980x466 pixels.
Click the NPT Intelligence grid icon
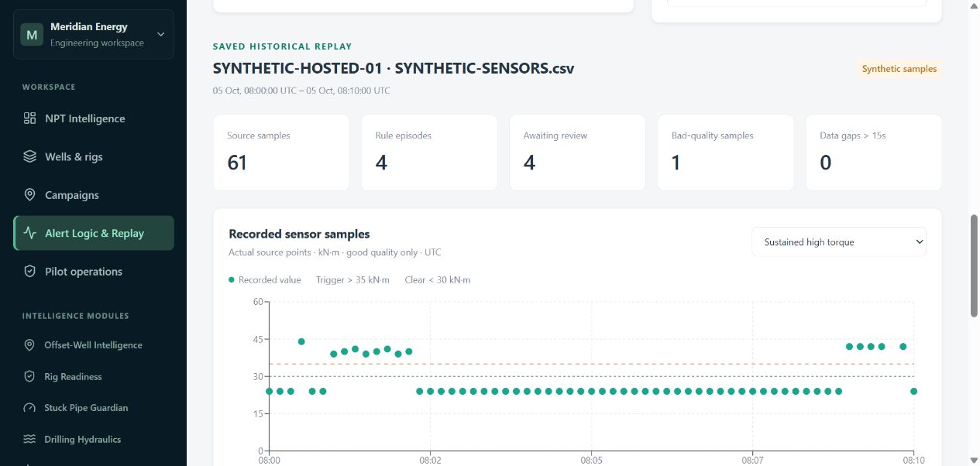(x=30, y=118)
